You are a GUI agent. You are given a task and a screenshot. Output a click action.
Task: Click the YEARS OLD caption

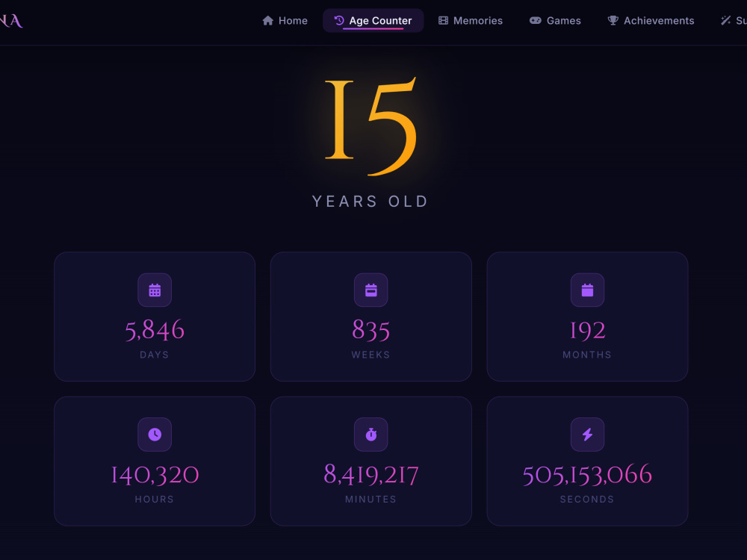[x=371, y=202]
